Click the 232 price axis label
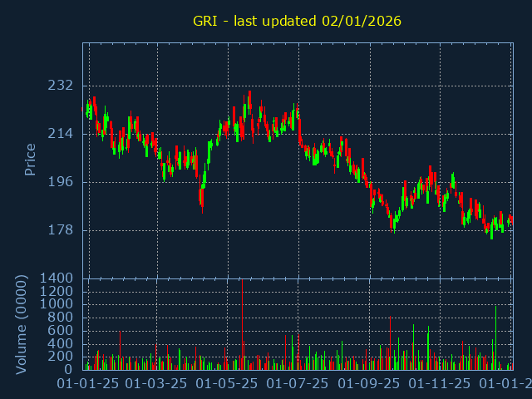The image size is (532, 399). click(x=60, y=86)
